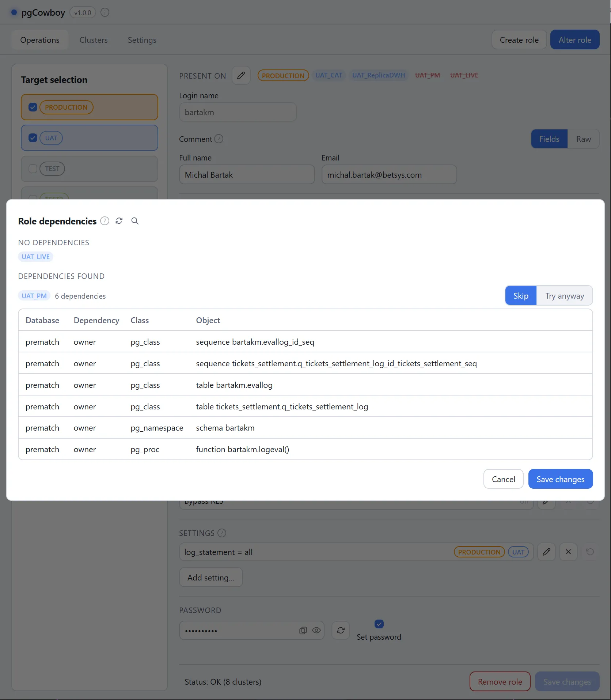
Task: Select row 'schema bartakm'
Action: [305, 428]
